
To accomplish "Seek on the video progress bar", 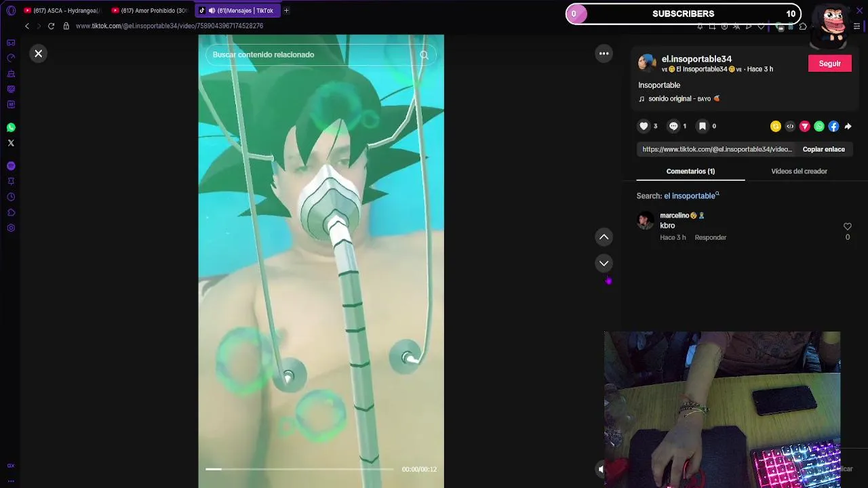I will [x=300, y=469].
